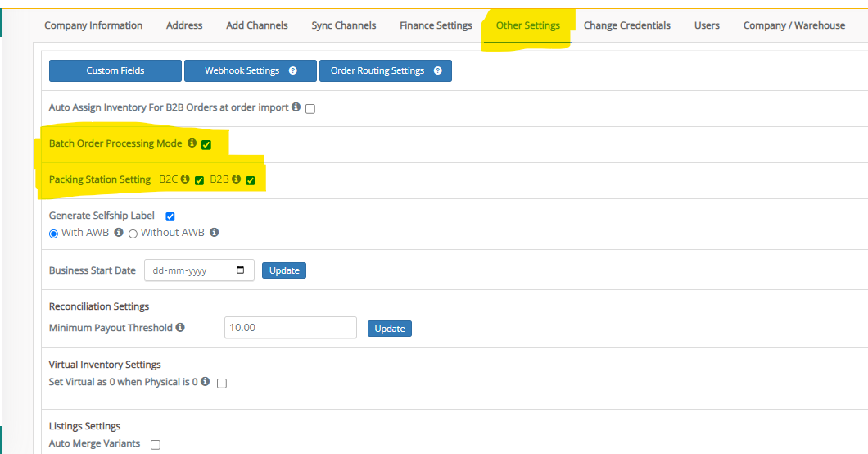Click the Custom Fields button

coord(115,70)
